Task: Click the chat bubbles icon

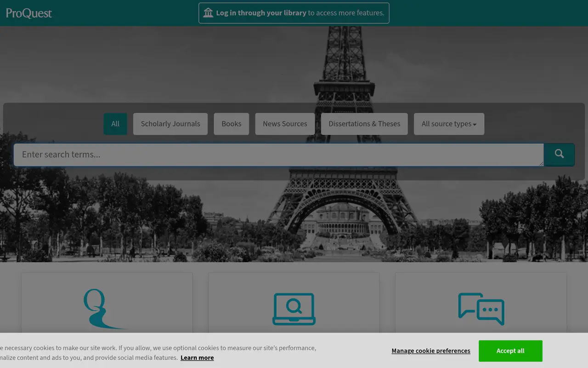Action: [481, 309]
